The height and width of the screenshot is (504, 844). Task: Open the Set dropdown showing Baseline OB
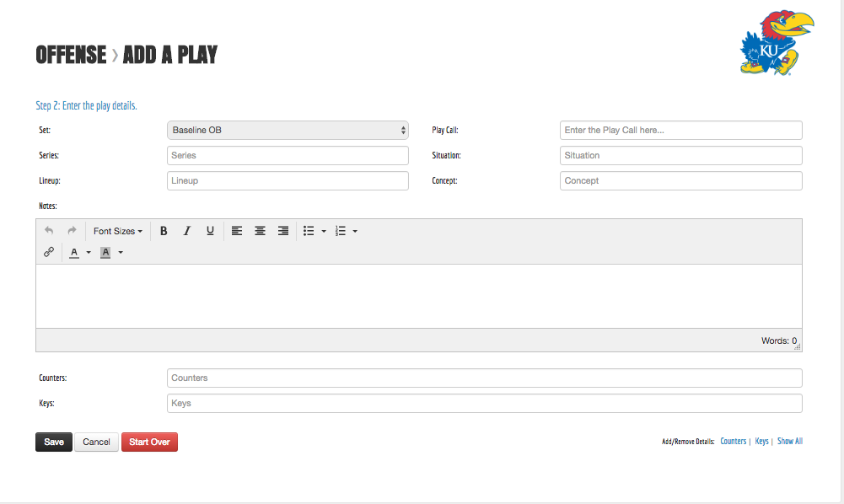pyautogui.click(x=288, y=130)
